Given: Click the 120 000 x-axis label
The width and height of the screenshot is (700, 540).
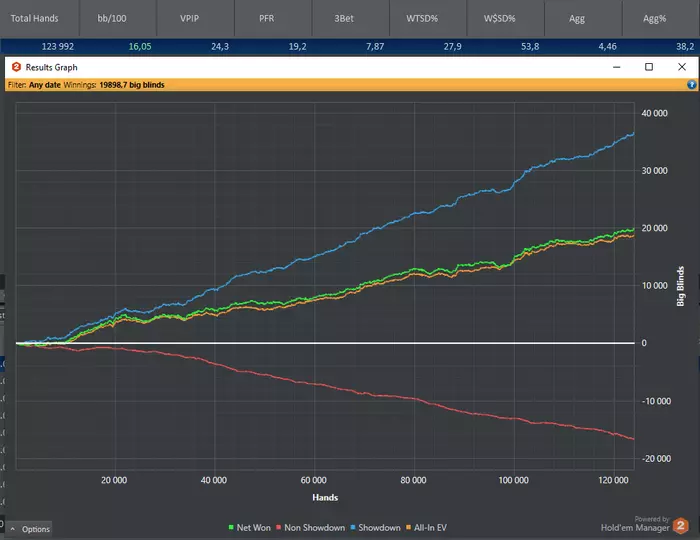Looking at the screenshot, I should tap(613, 480).
